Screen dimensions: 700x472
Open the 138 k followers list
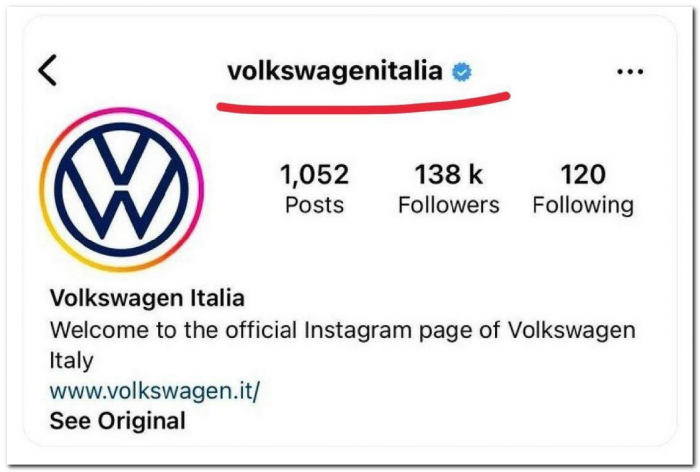[449, 188]
